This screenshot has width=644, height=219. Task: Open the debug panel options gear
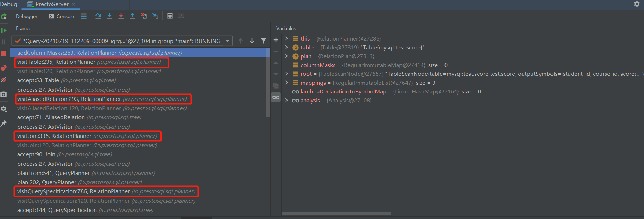coord(637,4)
